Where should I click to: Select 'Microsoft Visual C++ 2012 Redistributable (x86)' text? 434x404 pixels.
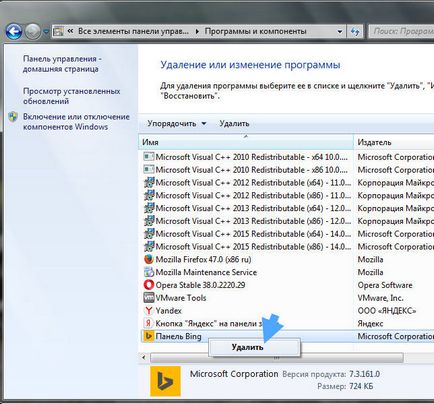pos(253,195)
